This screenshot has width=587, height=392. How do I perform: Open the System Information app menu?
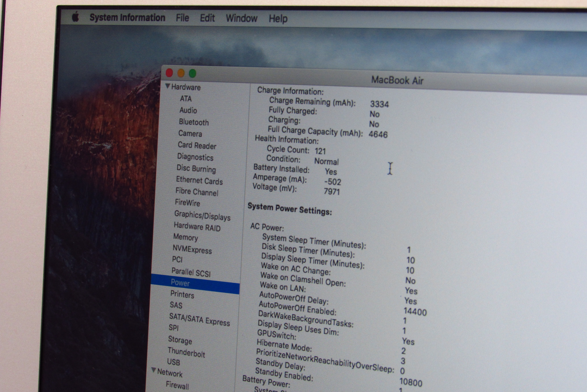tap(127, 17)
